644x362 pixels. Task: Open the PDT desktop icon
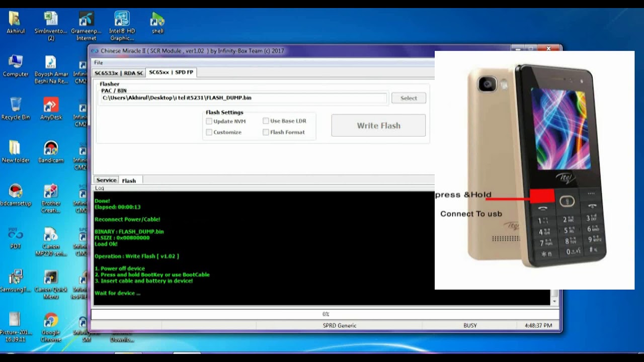coord(16,238)
